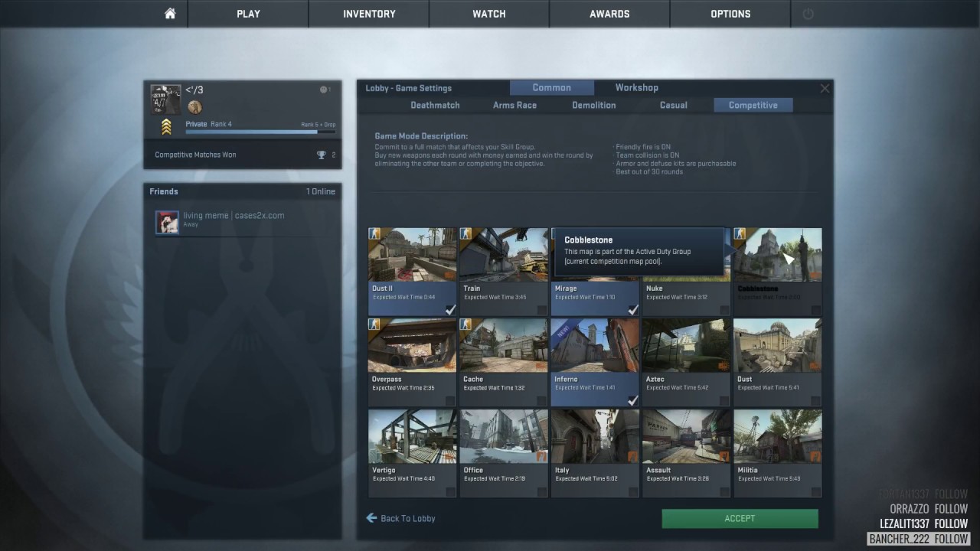
Task: Select the Office map thumbnail
Action: click(504, 436)
